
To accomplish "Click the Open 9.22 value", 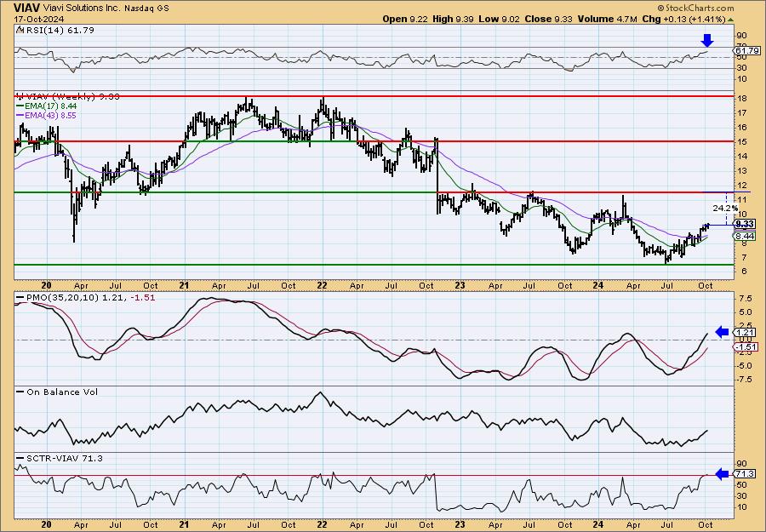I will 403,19.
